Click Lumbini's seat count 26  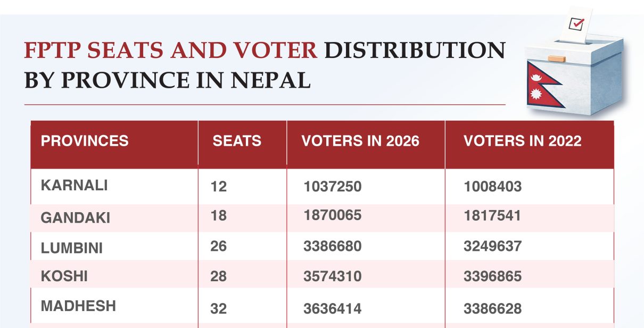[x=218, y=247]
